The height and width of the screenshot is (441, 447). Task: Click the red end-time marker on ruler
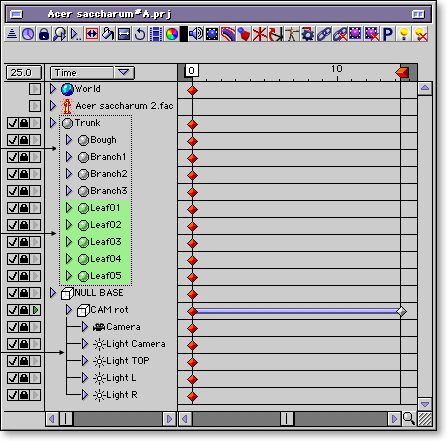tap(402, 72)
